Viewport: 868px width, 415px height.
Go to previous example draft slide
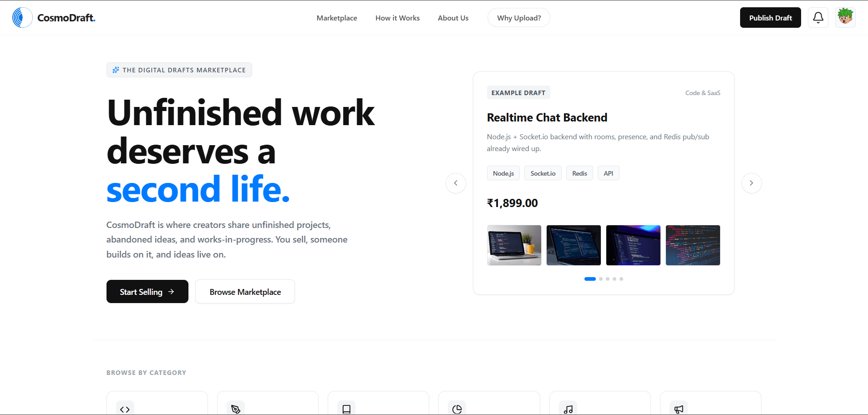click(x=456, y=183)
